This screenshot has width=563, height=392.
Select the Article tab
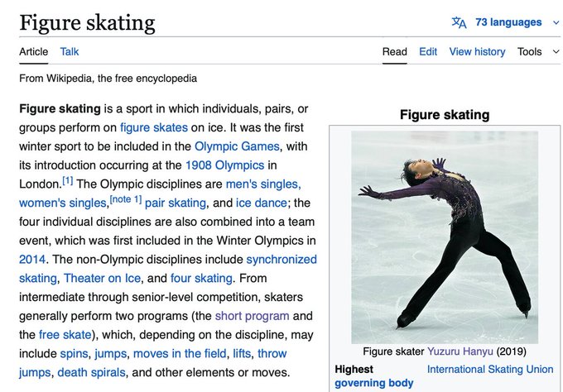pyautogui.click(x=34, y=51)
